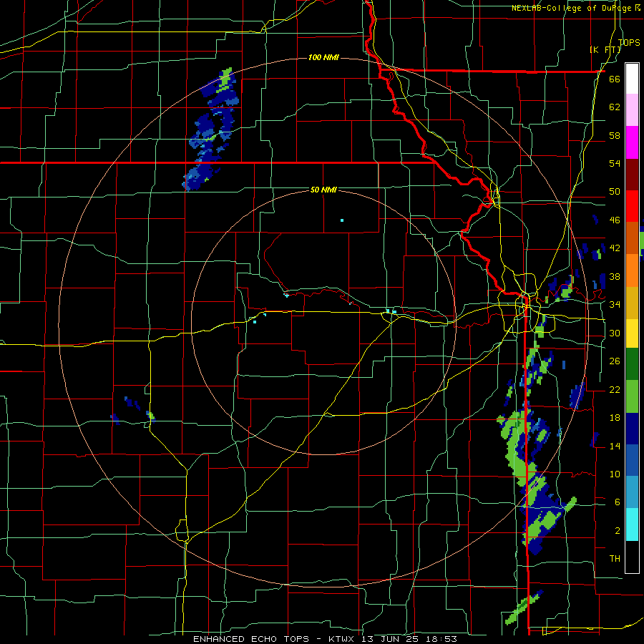Click the medium blue legend swatch
Image resolution: width=644 pixels, height=644 pixels.
coord(632,460)
